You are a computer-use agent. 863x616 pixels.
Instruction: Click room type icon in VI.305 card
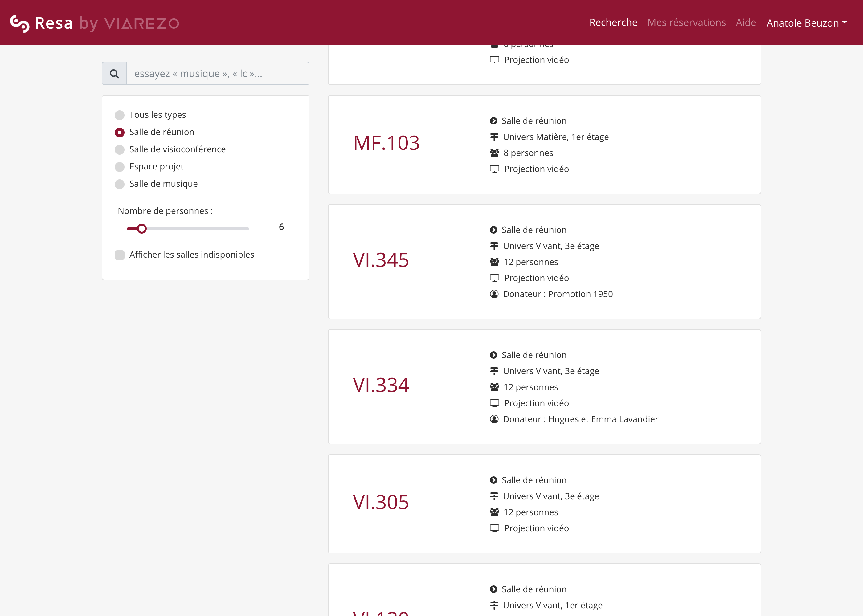[x=493, y=480]
